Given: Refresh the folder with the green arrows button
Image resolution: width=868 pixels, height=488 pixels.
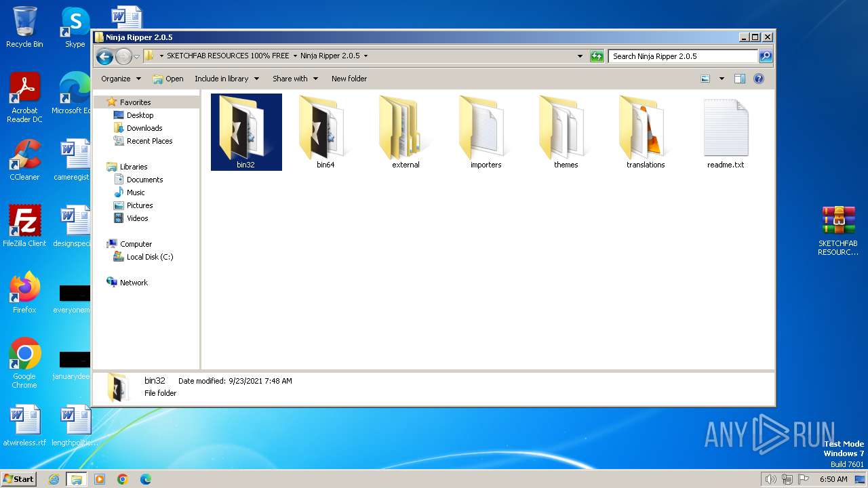Looking at the screenshot, I should 597,56.
